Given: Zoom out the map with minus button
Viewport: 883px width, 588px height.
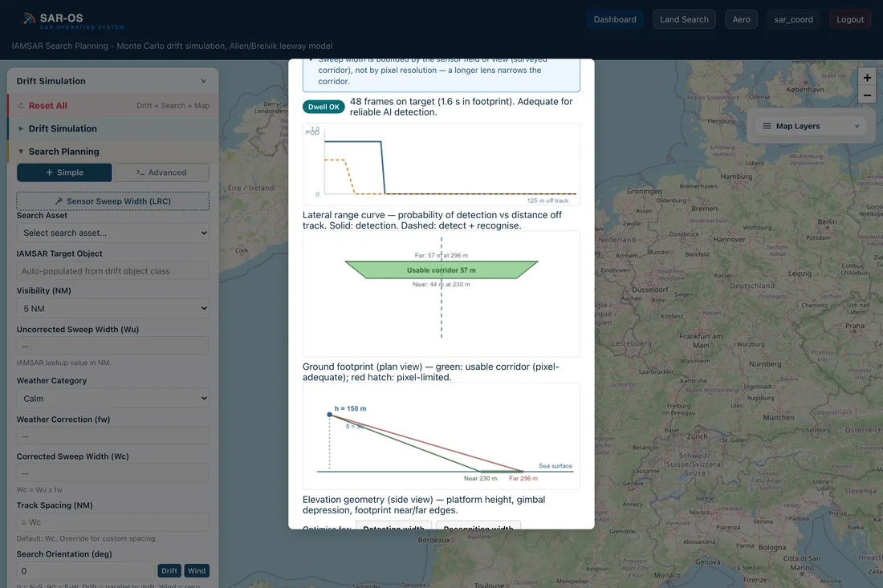Looking at the screenshot, I should [x=867, y=95].
